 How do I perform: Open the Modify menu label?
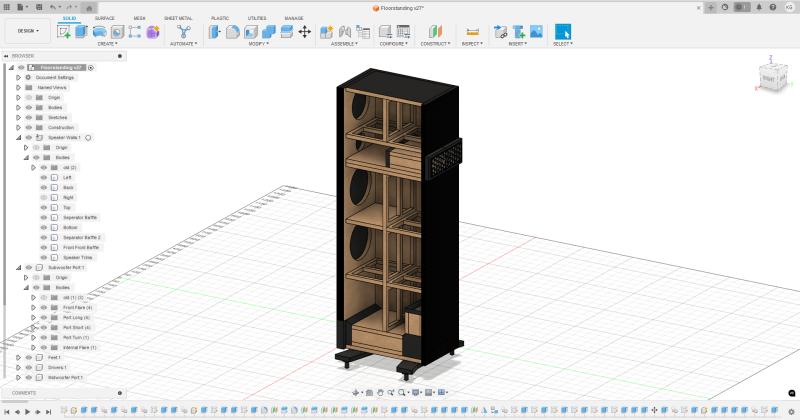tap(259, 44)
